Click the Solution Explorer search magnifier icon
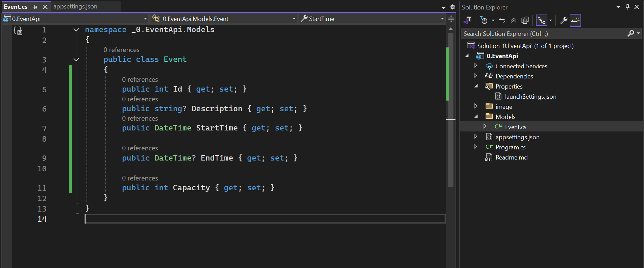 tap(630, 33)
